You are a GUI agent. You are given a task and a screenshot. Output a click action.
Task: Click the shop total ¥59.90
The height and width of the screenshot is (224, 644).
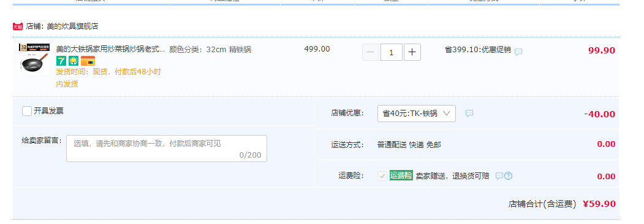[x=599, y=204]
